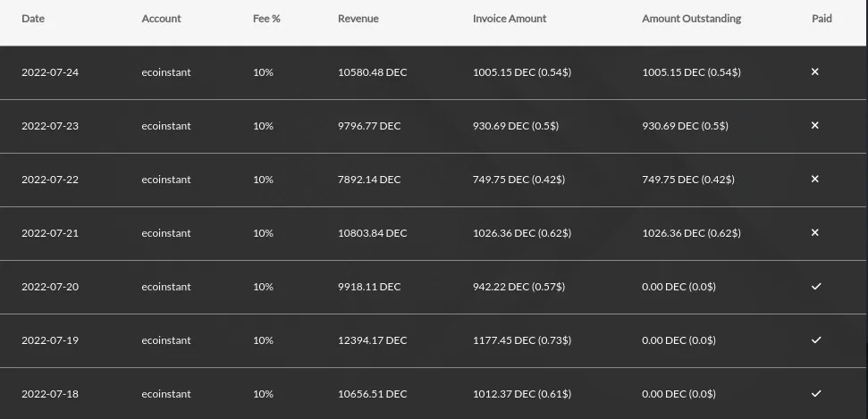Click the 12394.17 DEC revenue value
The image size is (868, 419).
coord(372,340)
